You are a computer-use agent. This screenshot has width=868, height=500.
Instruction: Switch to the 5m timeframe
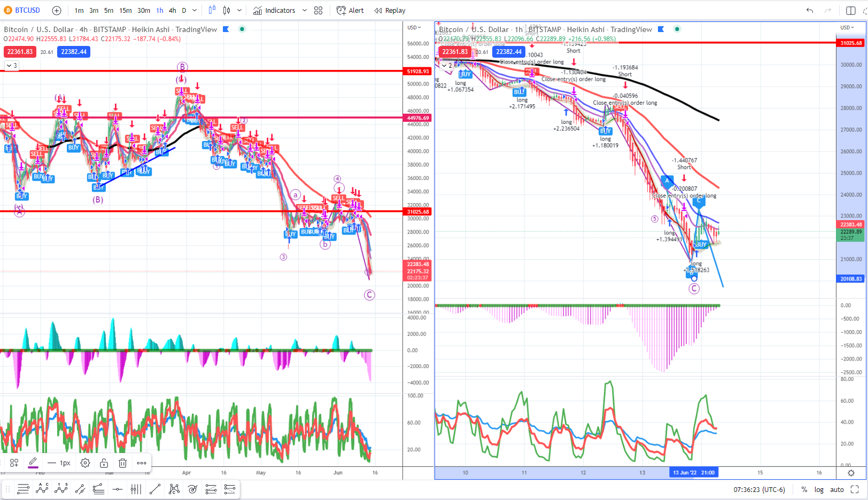108,10
